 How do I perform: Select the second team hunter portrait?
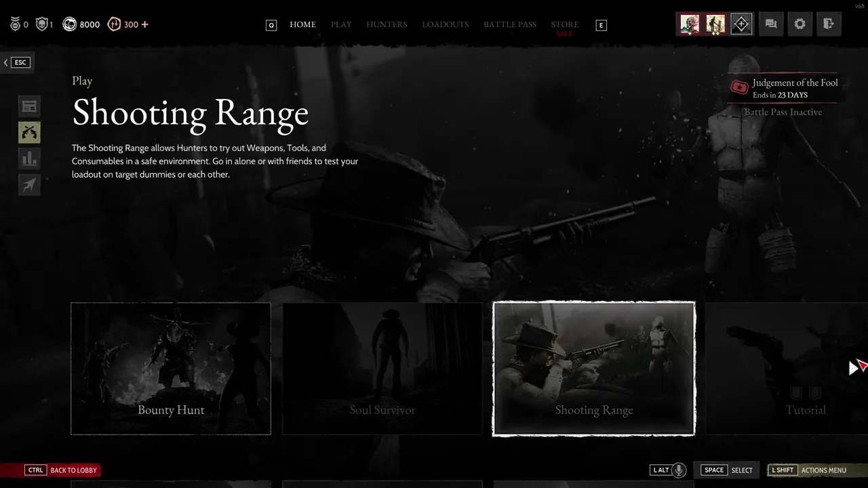(x=715, y=24)
